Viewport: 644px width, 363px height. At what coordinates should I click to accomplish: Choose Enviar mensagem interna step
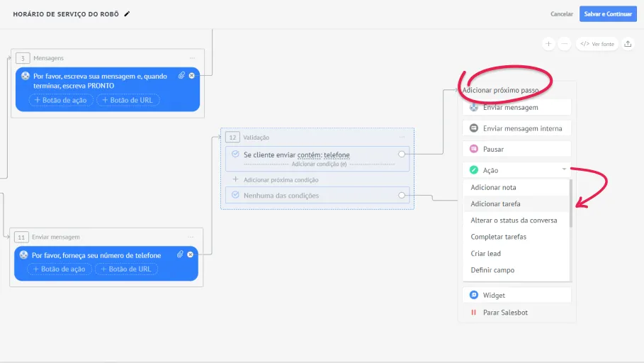point(516,128)
